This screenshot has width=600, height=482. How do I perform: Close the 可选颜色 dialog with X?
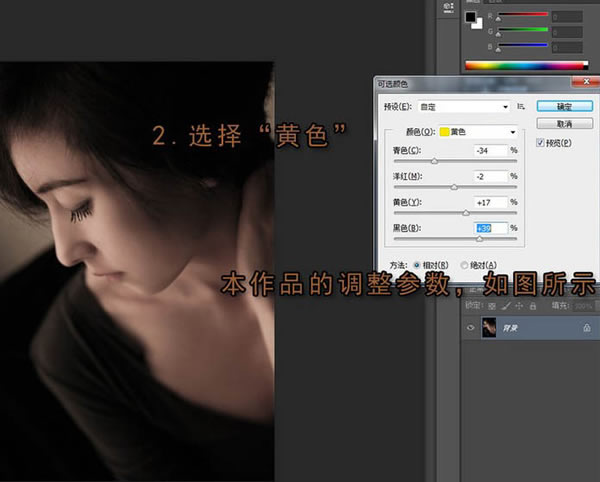click(586, 81)
